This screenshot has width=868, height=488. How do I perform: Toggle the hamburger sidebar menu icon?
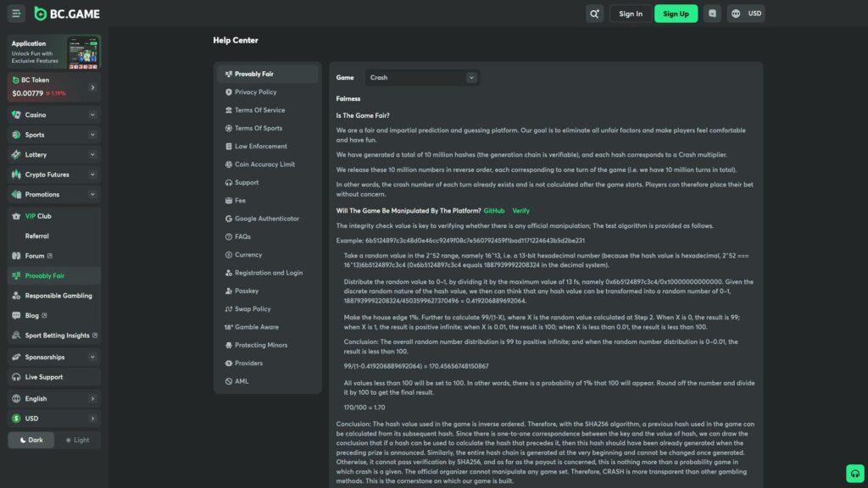[x=16, y=14]
